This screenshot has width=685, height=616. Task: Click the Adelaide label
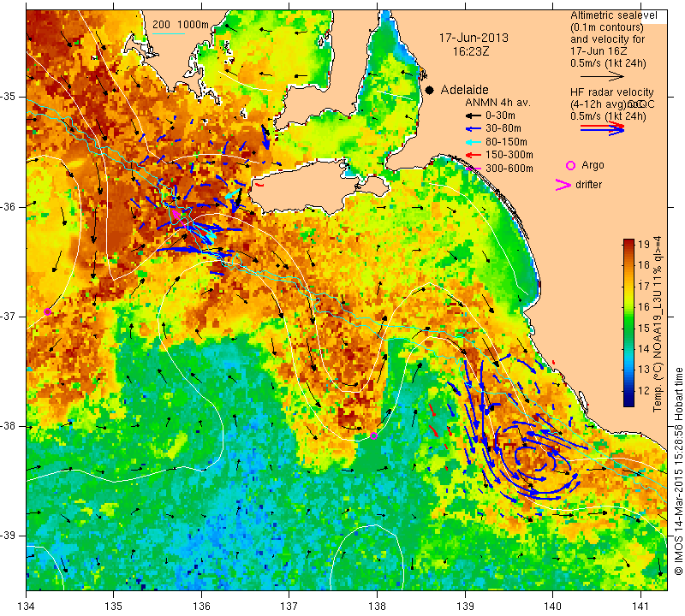tap(464, 90)
